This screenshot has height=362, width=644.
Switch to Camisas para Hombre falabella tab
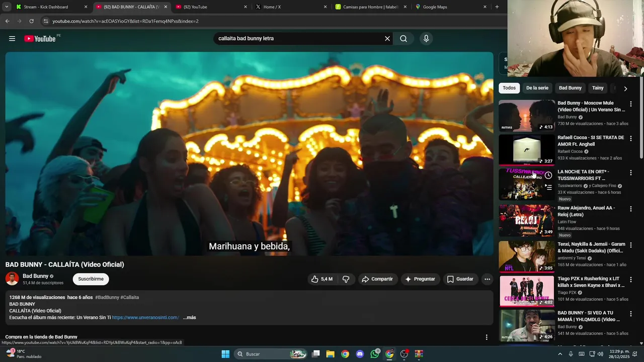tap(371, 7)
